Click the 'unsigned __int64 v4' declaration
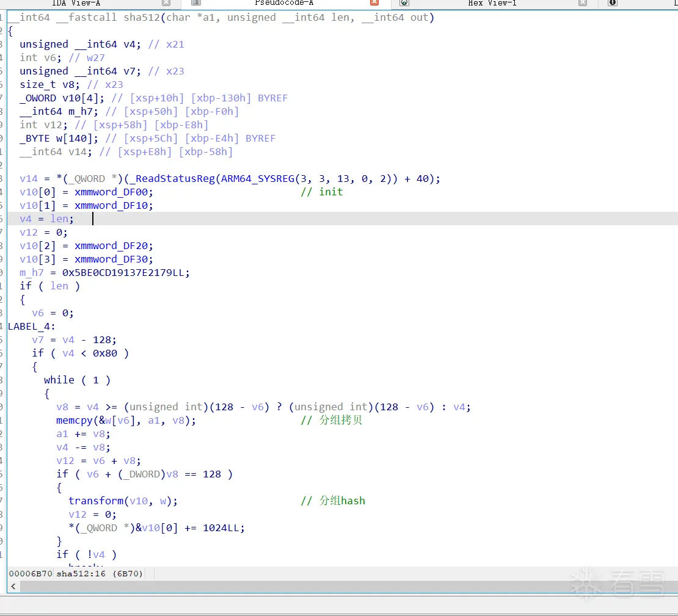Image resolution: width=678 pixels, height=616 pixels. 81,44
